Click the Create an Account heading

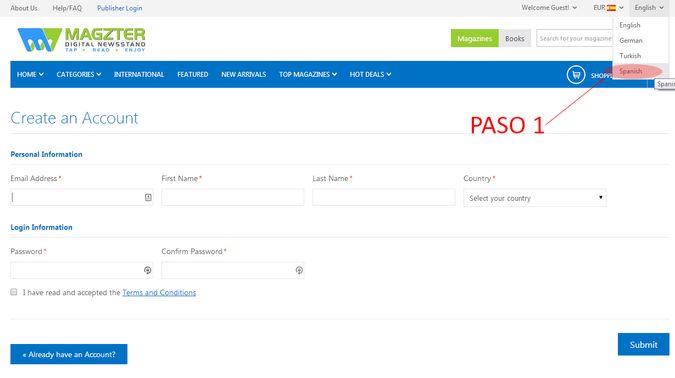pyautogui.click(x=74, y=118)
